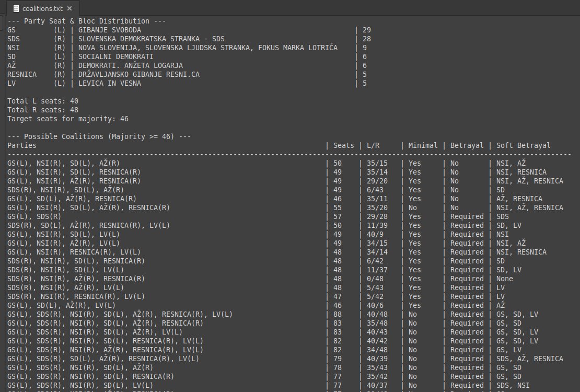Click 'DEMOKRATI. ANŽETA LOGARJA' text
580x392 pixels.
point(131,65)
